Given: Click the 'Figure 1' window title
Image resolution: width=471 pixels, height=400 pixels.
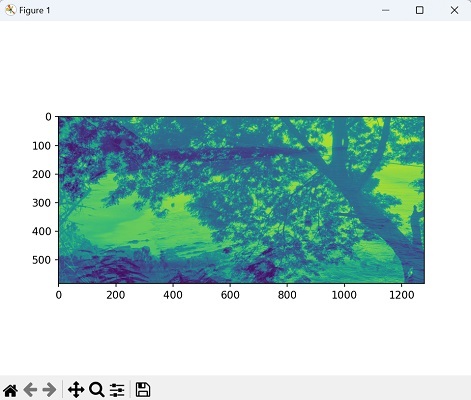Looking at the screenshot, I should pyautogui.click(x=34, y=10).
